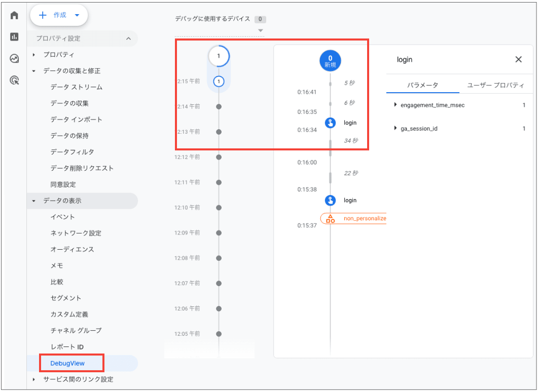Screen dimensions: 539x392
Task: Close the login details panel
Action: click(x=518, y=60)
